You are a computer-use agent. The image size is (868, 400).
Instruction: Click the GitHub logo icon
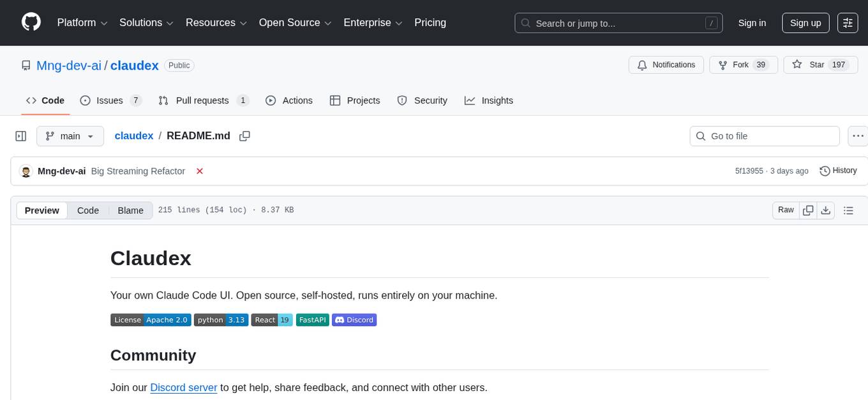click(x=31, y=22)
